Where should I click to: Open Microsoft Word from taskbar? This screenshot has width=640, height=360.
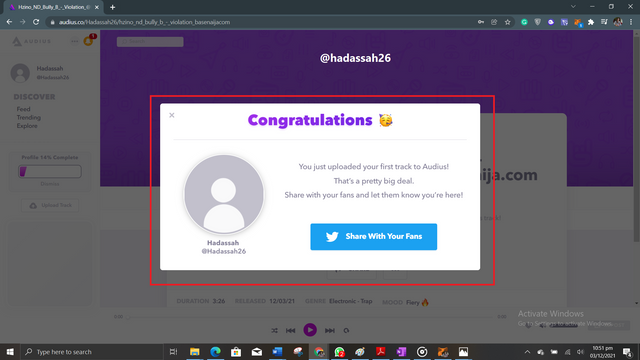point(278,351)
